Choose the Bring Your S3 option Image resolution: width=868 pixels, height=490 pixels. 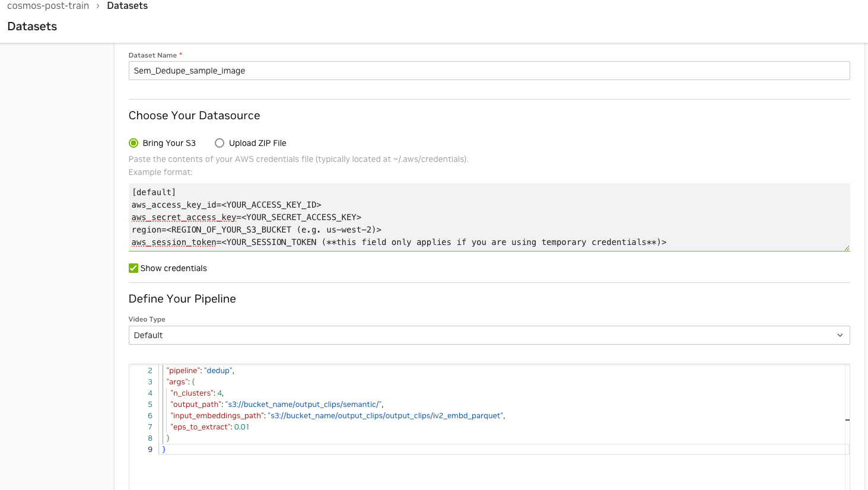click(133, 143)
